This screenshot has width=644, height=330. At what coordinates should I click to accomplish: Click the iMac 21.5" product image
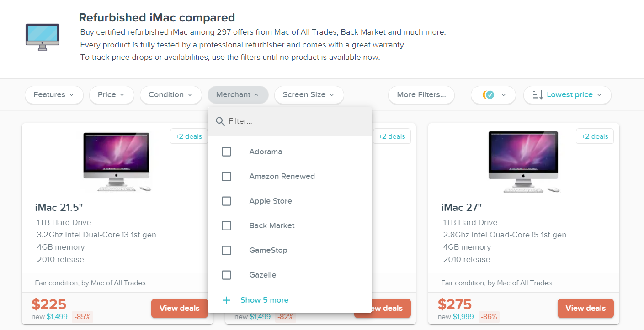click(117, 162)
